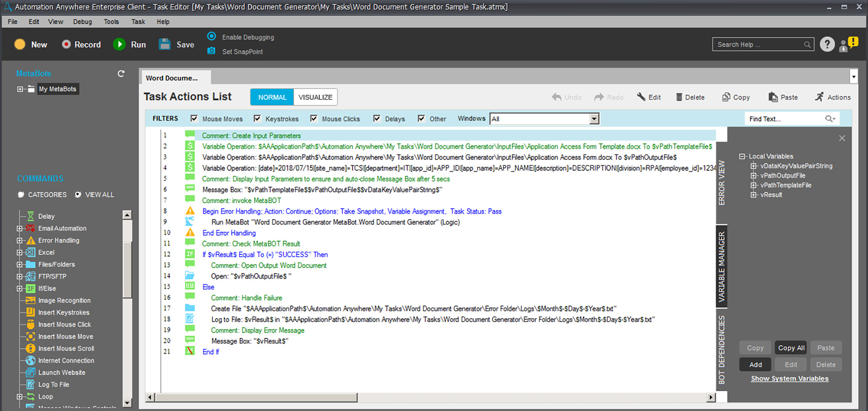
Task: Switch to the VISUALIZE view tab
Action: click(x=315, y=97)
